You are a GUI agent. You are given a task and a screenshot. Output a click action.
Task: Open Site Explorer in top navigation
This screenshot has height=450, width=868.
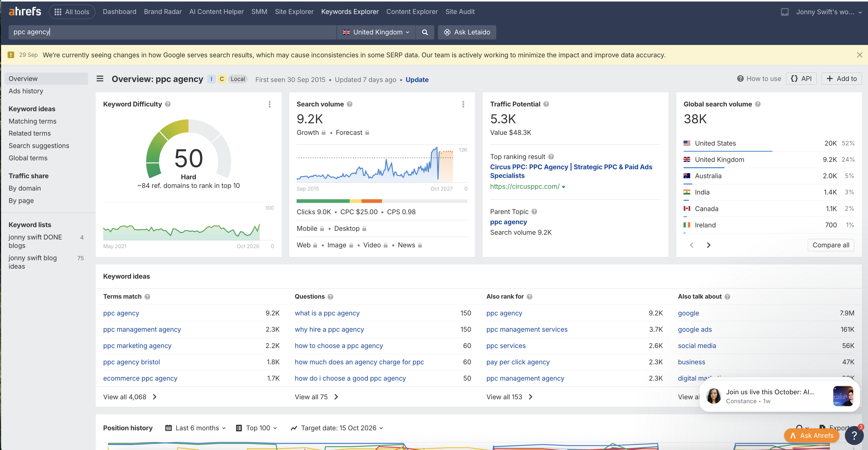click(294, 12)
